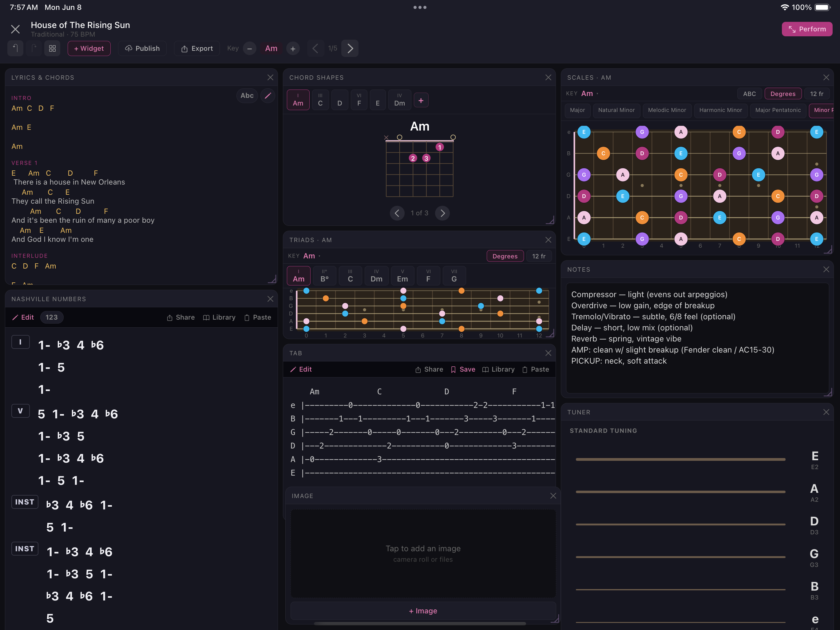Select the F chord shape tab
This screenshot has width=840, height=630.
pos(359,100)
